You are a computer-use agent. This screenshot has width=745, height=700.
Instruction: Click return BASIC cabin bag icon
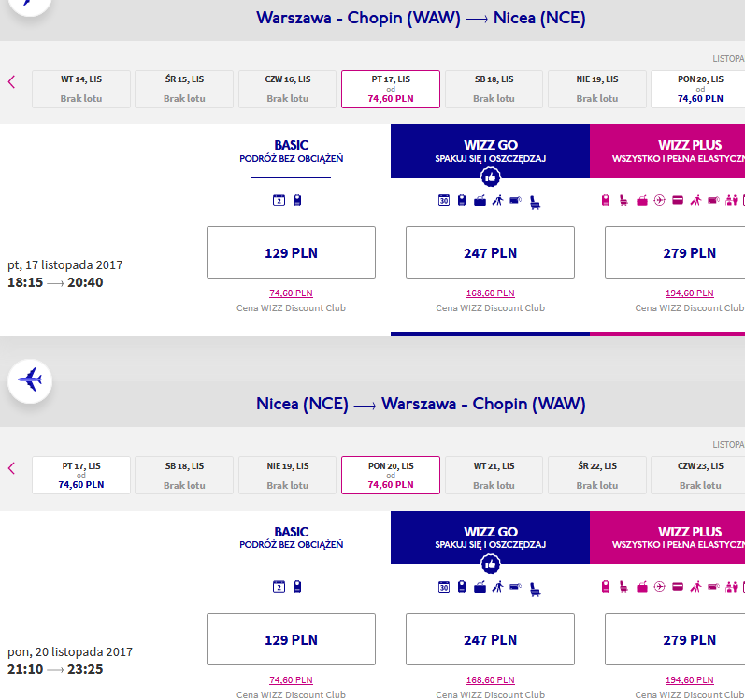(x=297, y=587)
